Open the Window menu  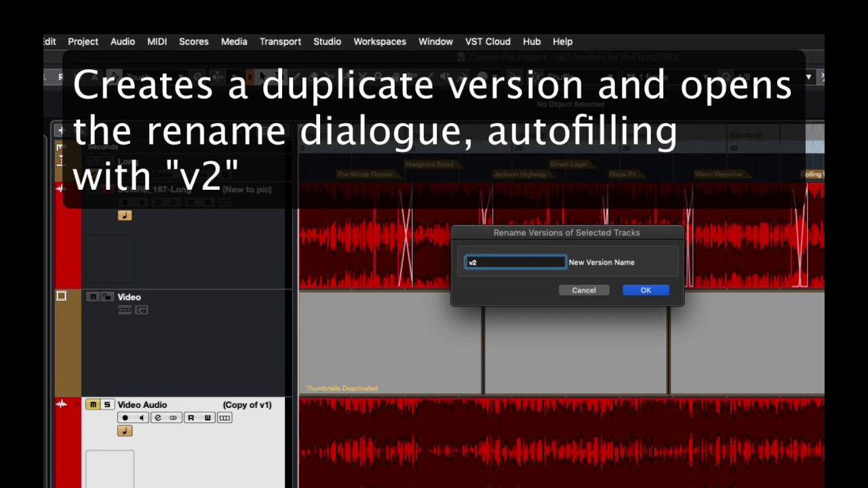pos(435,41)
